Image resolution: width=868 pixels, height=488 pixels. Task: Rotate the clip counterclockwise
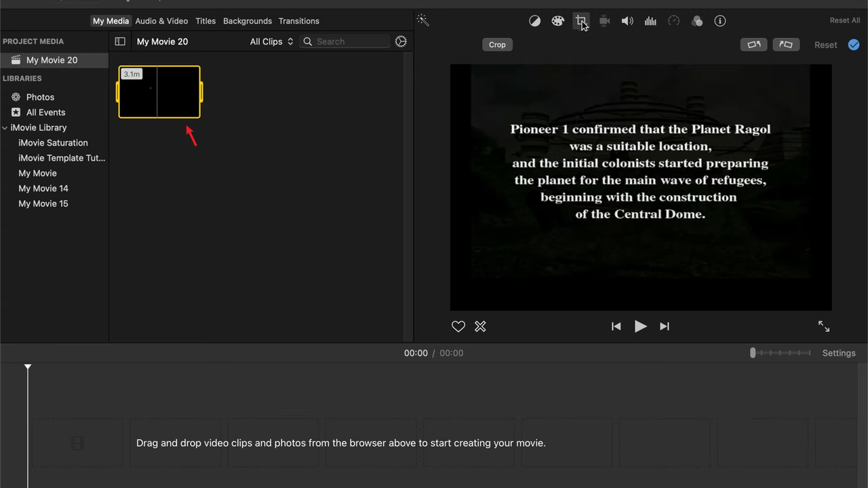[x=753, y=45]
